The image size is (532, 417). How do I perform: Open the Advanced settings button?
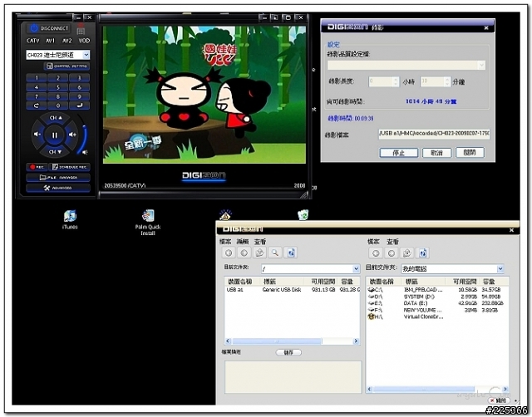[x=58, y=188]
